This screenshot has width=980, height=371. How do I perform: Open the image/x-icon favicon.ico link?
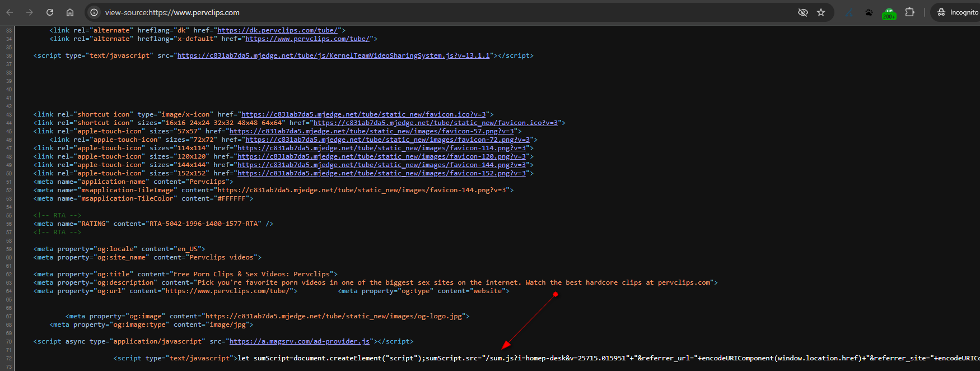363,114
